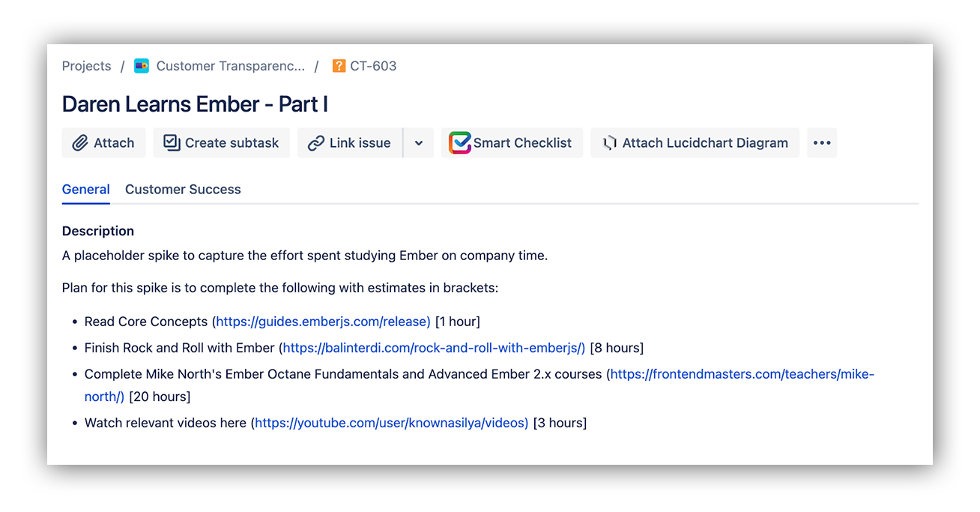Click the Create subtask checkbox icon
Image resolution: width=980 pixels, height=512 pixels.
172,142
